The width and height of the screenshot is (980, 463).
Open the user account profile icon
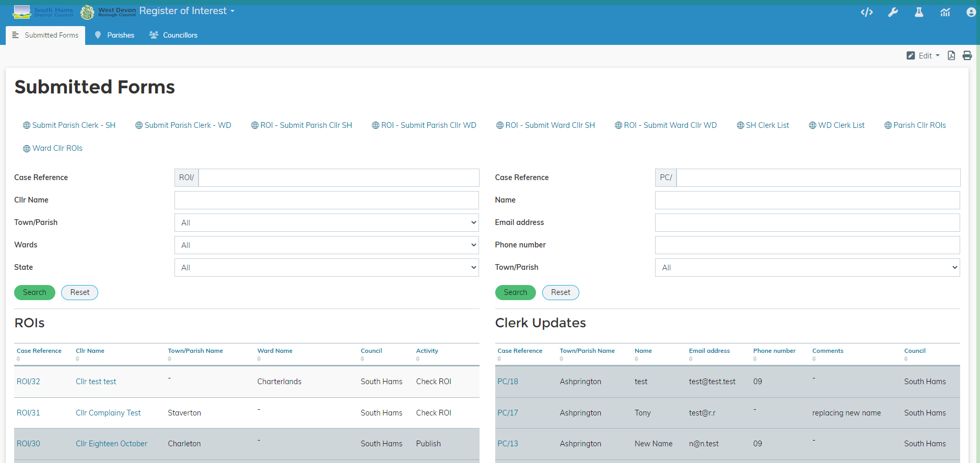[x=971, y=12]
